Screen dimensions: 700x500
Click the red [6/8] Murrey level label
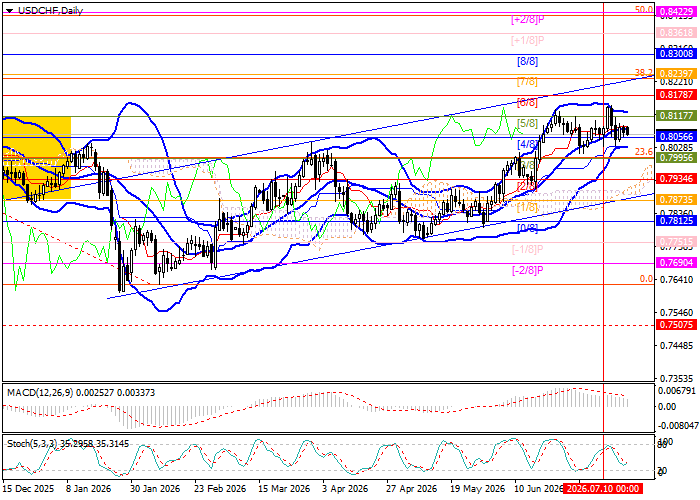(x=527, y=102)
